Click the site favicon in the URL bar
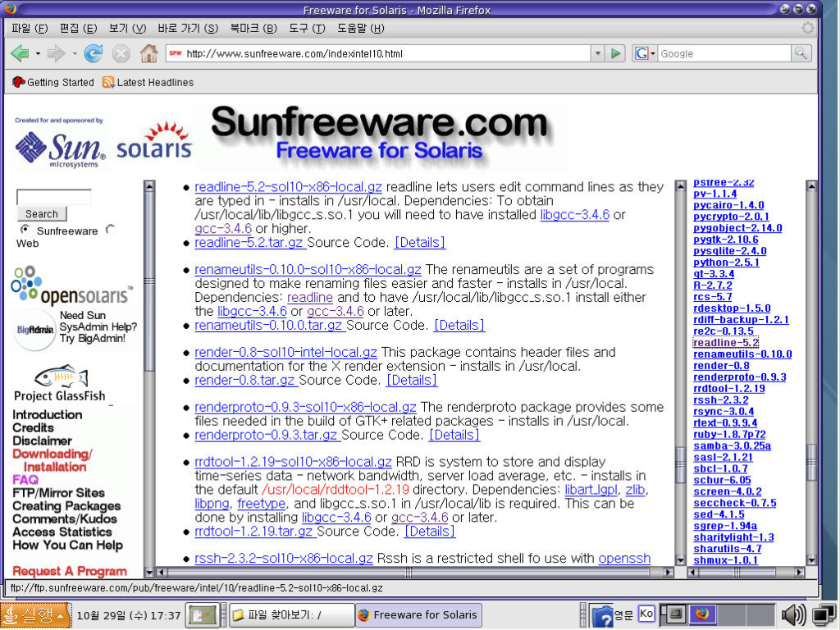 (176, 53)
